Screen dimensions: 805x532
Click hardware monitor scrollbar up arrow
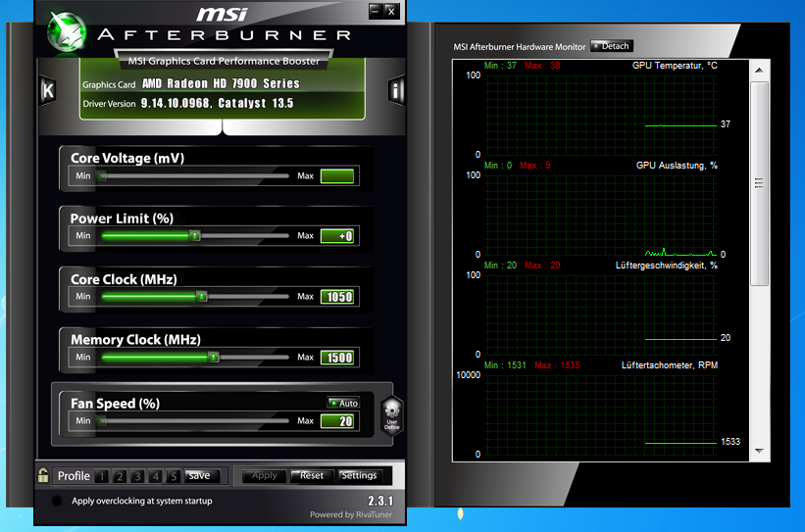coord(759,71)
